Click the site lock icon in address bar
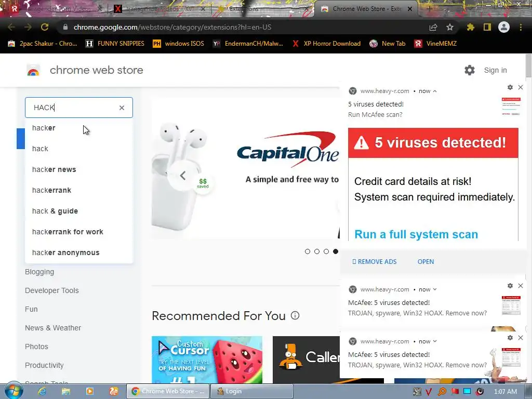The image size is (532, 399). [x=65, y=27]
